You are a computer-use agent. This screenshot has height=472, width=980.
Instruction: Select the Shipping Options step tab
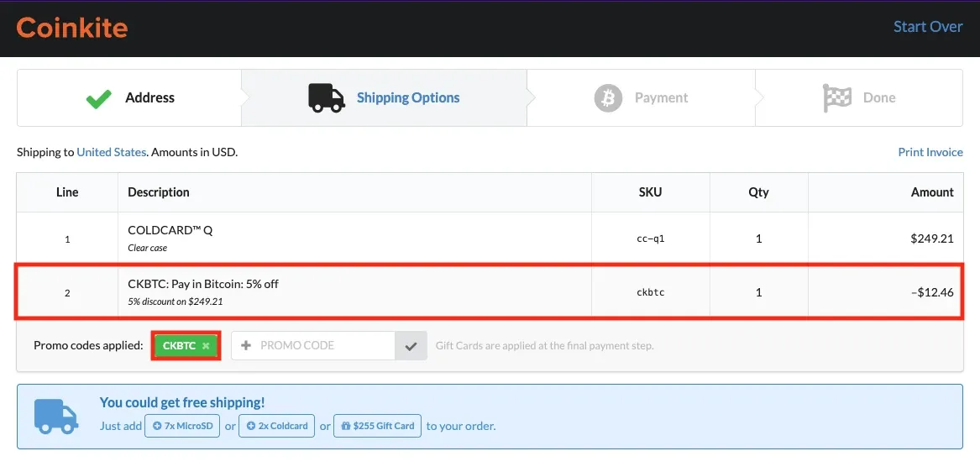pos(384,98)
